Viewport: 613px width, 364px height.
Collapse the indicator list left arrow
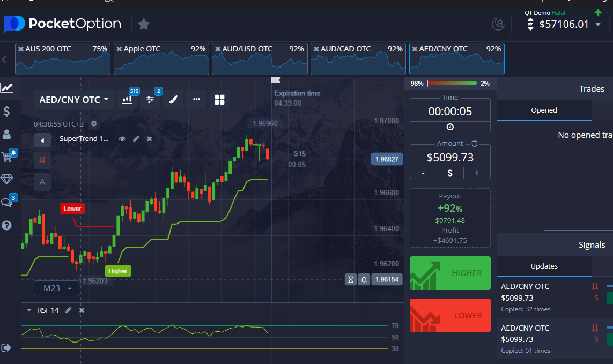point(42,140)
